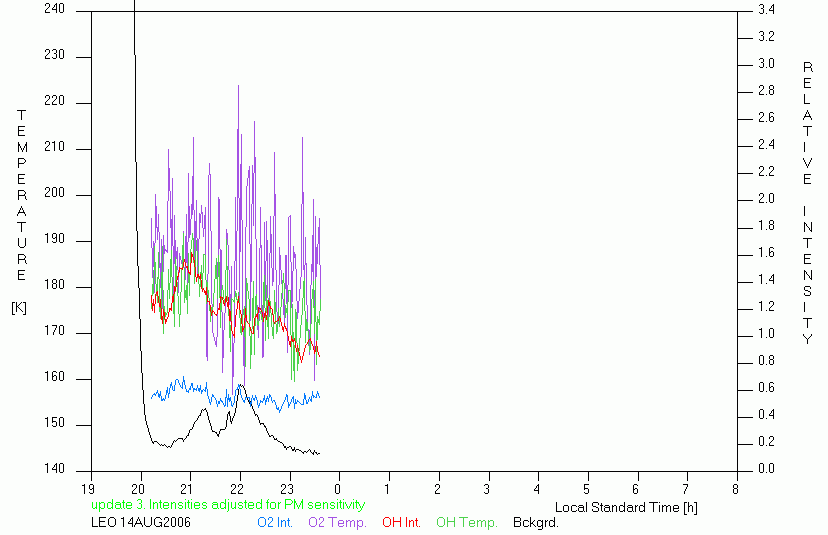Click the 160 temperature axis label
The height and width of the screenshot is (535, 828).
[x=54, y=377]
